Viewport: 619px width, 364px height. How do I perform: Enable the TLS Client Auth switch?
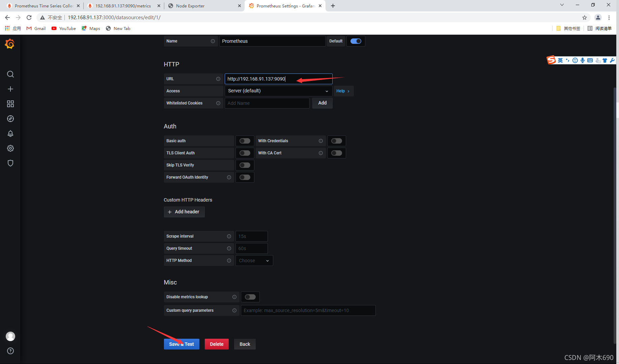[x=245, y=153]
